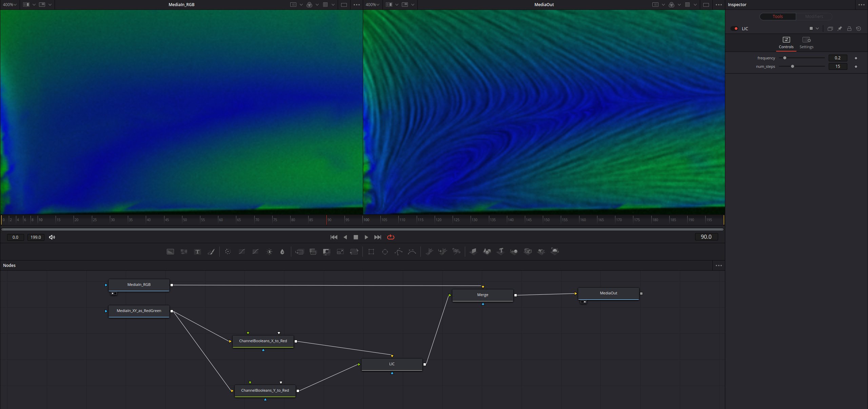Add a Blur tool (droplet icon)
This screenshot has height=409, width=868.
[282, 252]
